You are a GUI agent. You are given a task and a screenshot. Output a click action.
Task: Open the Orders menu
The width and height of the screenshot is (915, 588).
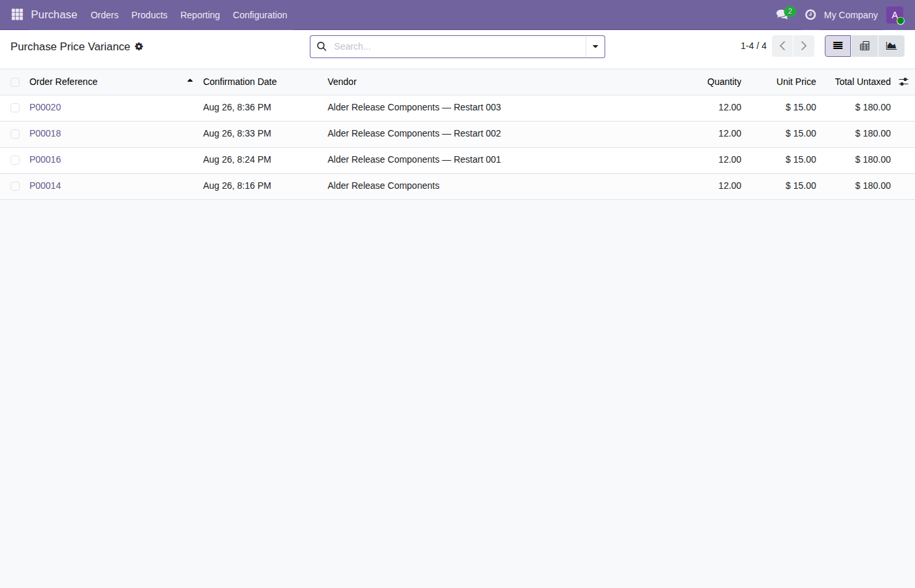click(x=105, y=15)
